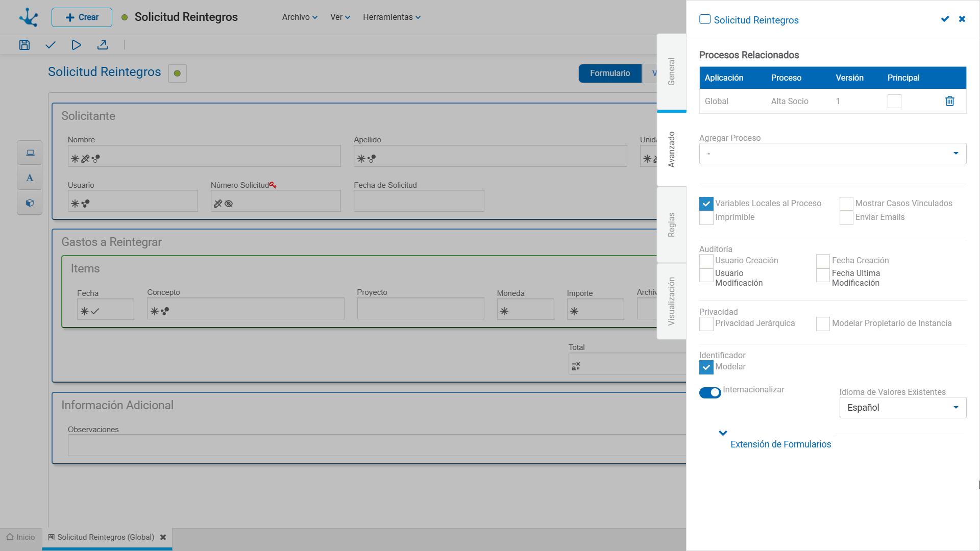Uncheck Variables Locales al Proceso
Screen dimensions: 980x551
[x=706, y=204]
